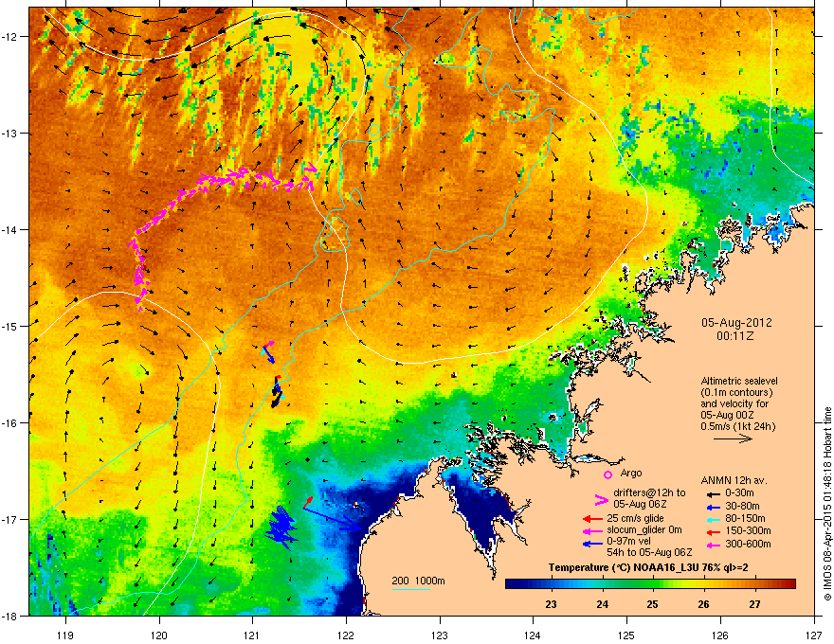This screenshot has height=644, width=834.
Task: Click the longitude axis label '121'
Action: [x=252, y=635]
